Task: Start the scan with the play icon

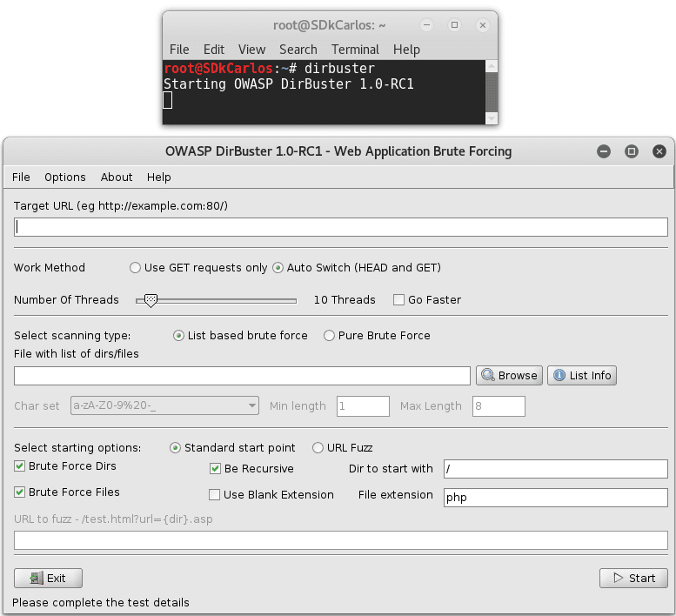Action: pos(633,578)
